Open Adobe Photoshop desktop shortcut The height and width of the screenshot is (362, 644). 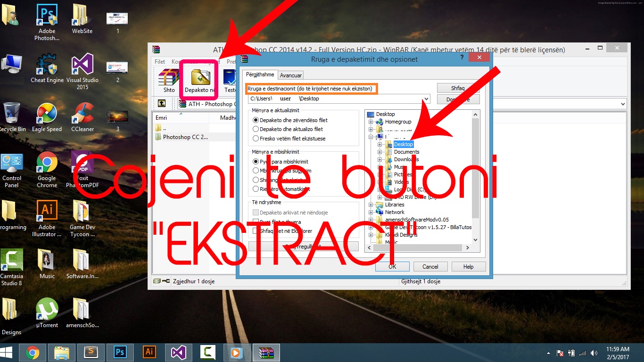click(x=47, y=22)
